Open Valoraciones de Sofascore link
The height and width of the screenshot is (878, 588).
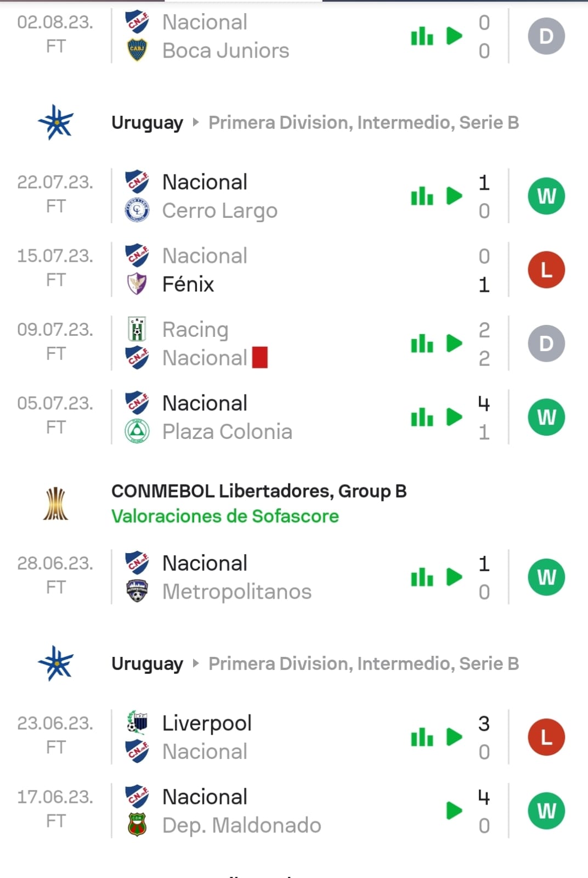[225, 516]
